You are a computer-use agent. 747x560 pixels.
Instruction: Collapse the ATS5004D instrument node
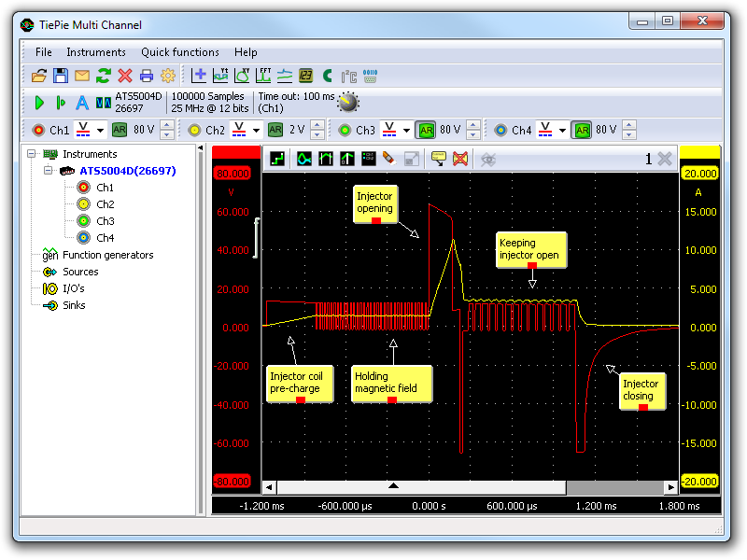pyautogui.click(x=47, y=170)
